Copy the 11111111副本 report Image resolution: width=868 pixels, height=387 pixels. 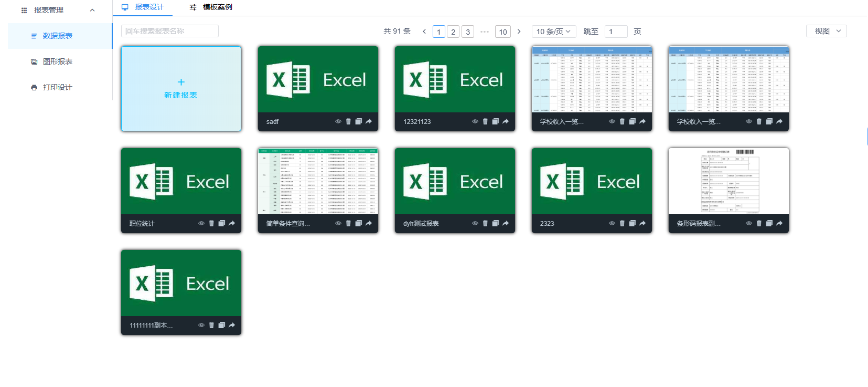pos(222,325)
